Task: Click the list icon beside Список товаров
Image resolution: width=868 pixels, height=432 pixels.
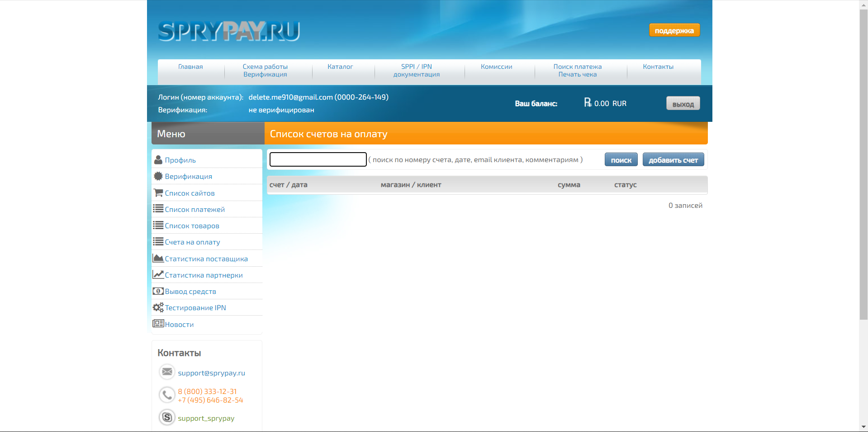Action: (158, 225)
